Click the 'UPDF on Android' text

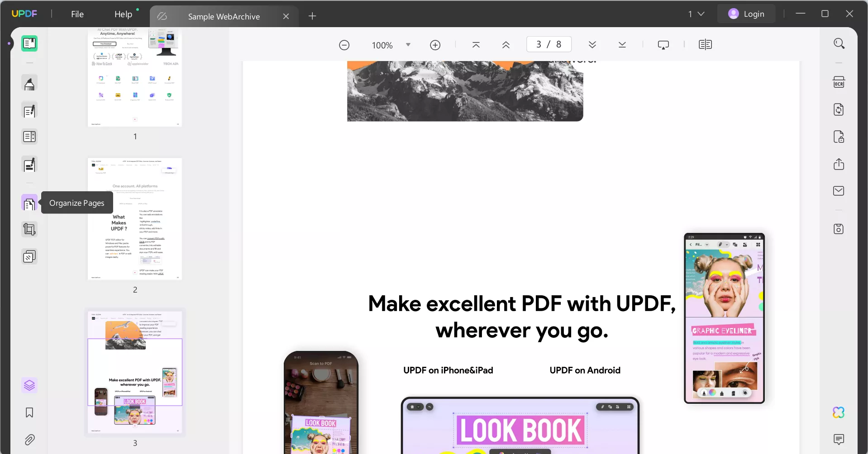coord(585,370)
